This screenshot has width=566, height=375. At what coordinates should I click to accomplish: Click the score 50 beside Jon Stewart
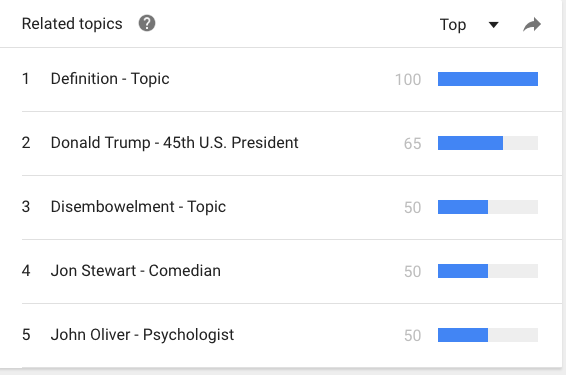(x=413, y=271)
